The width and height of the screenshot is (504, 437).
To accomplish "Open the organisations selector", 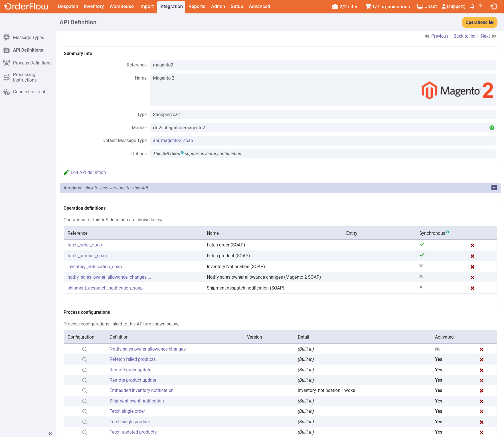I will coord(388,7).
